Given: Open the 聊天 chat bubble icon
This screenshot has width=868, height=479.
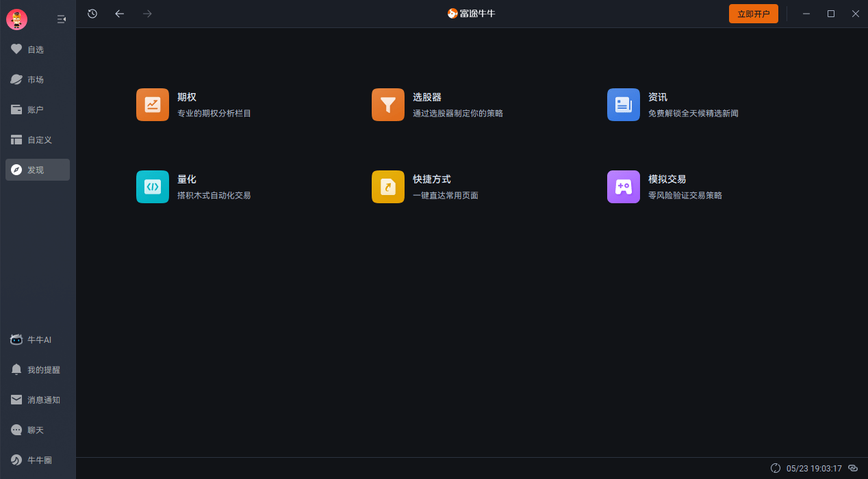Looking at the screenshot, I should [16, 430].
